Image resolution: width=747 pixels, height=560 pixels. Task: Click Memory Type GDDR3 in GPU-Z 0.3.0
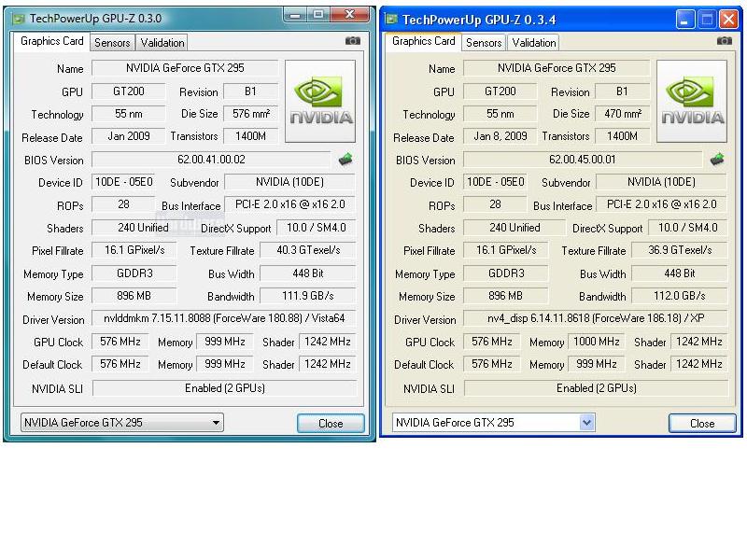tap(134, 273)
